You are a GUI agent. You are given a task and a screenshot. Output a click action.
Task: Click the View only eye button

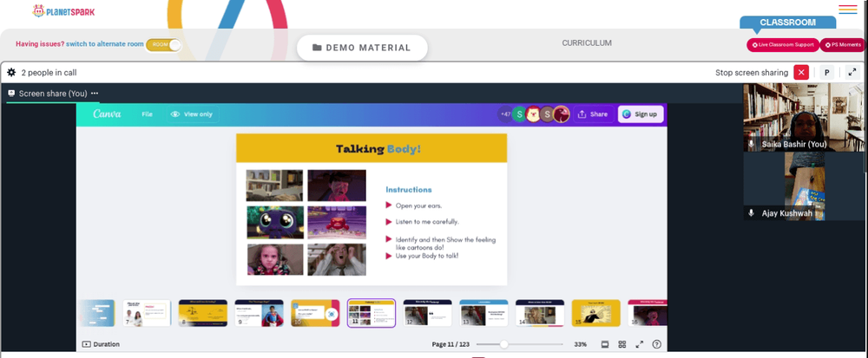192,114
